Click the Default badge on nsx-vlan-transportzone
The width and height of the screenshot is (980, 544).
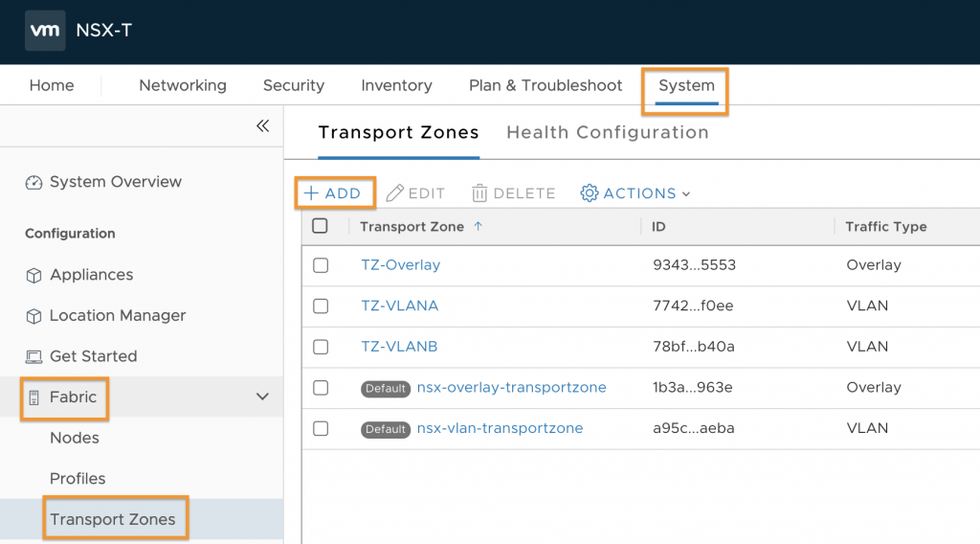[386, 429]
